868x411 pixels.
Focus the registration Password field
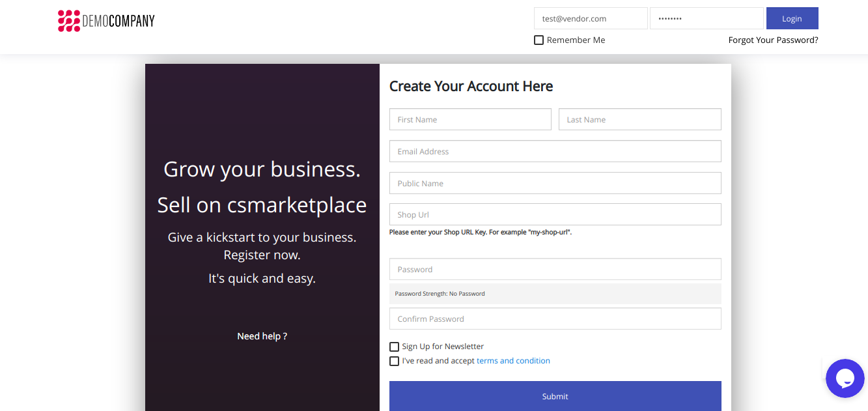pyautogui.click(x=555, y=270)
